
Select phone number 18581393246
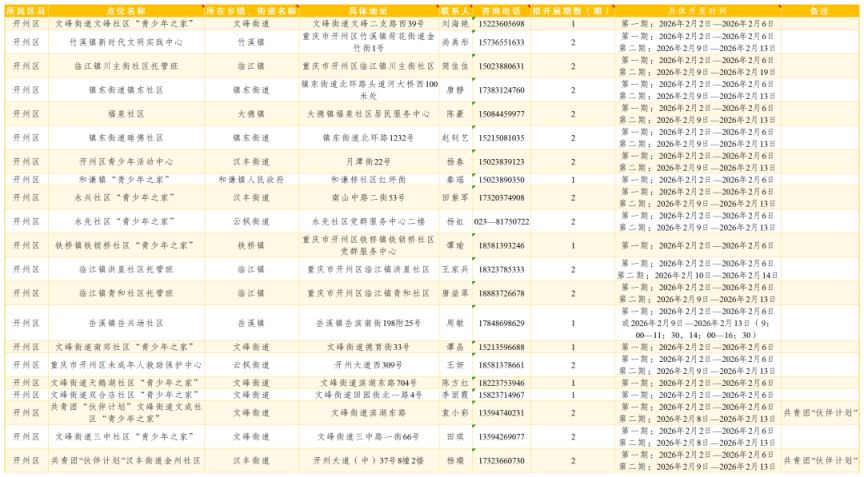pos(501,246)
